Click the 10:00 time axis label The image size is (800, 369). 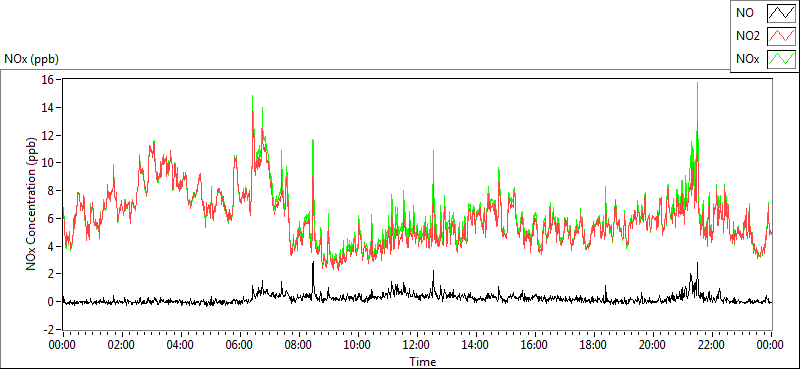click(x=358, y=345)
